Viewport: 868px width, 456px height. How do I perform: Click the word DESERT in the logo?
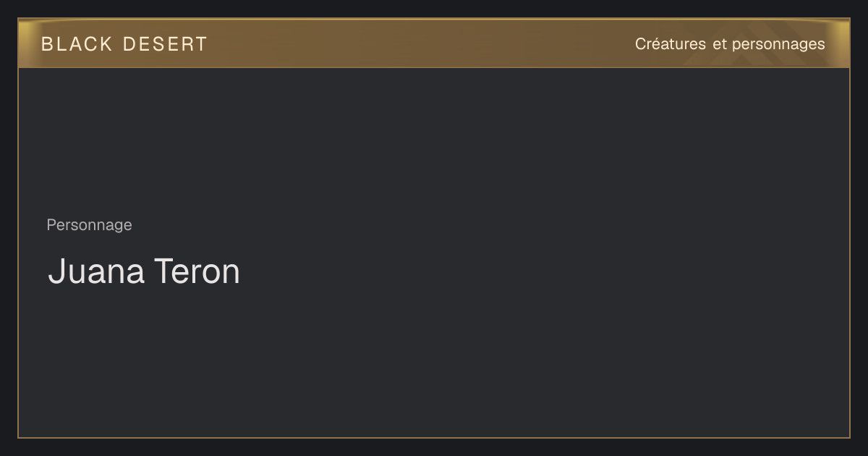click(x=165, y=44)
